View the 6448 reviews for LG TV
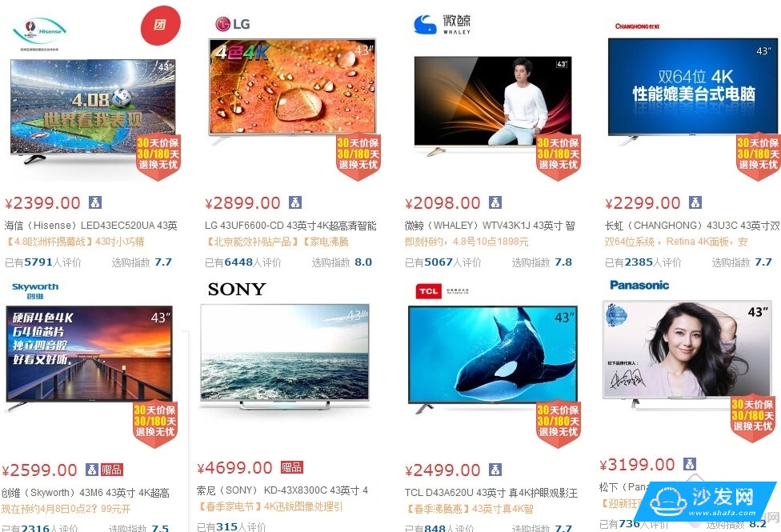This screenshot has height=532, width=781. click(x=243, y=262)
